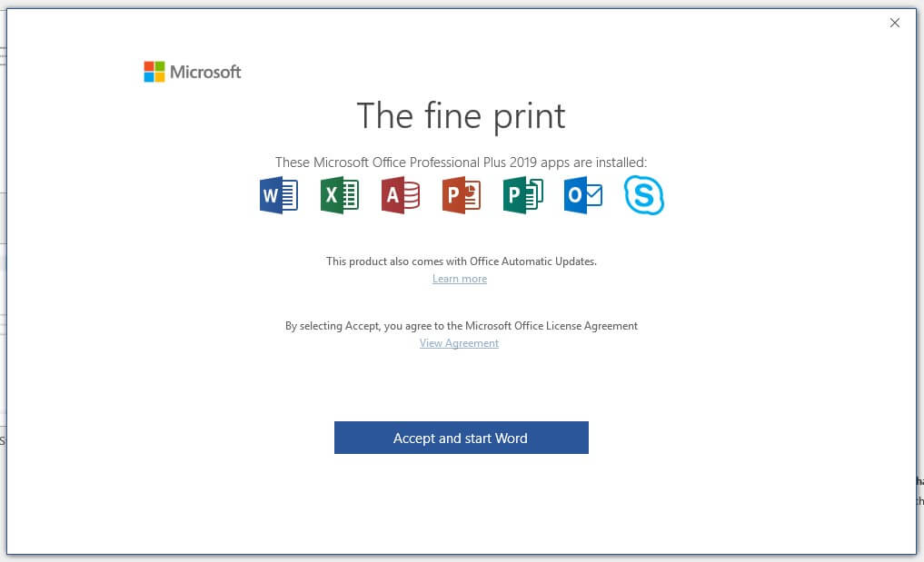924x562 pixels.
Task: Close the fine print dialog
Action: click(x=895, y=23)
